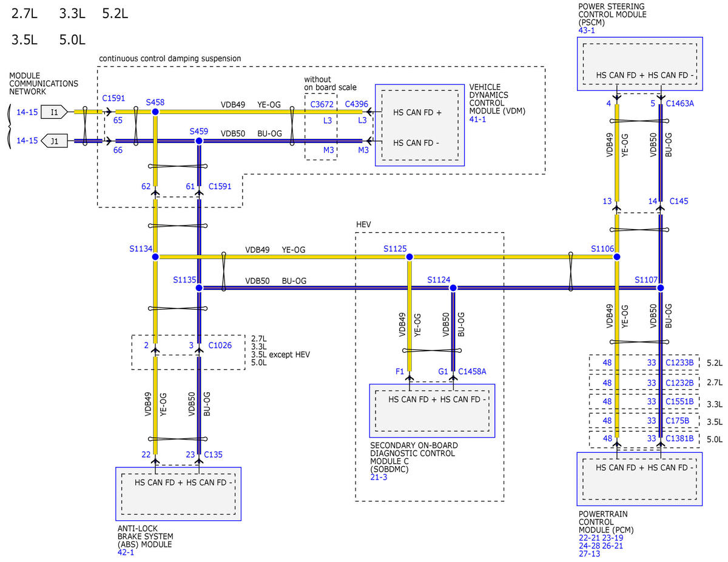The width and height of the screenshot is (728, 562).
Task: Click connector label C1026
Action: (220, 345)
